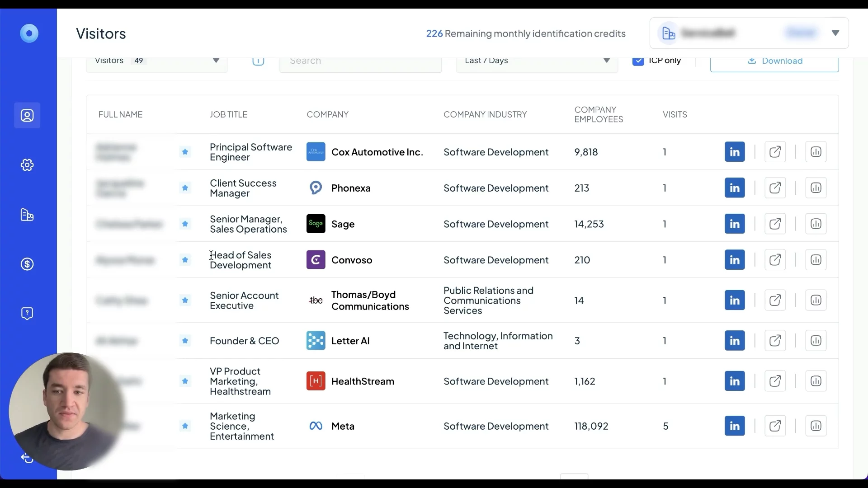Click the Download button

[x=774, y=61]
